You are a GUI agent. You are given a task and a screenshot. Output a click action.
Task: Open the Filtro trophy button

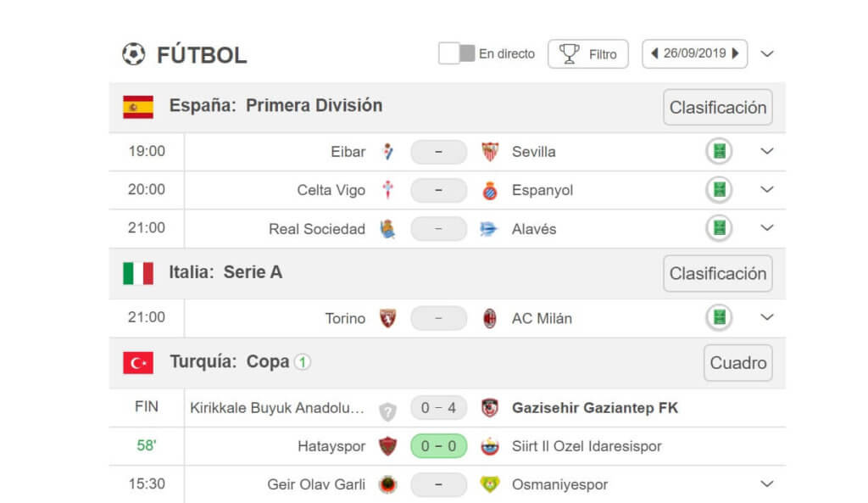coord(588,53)
